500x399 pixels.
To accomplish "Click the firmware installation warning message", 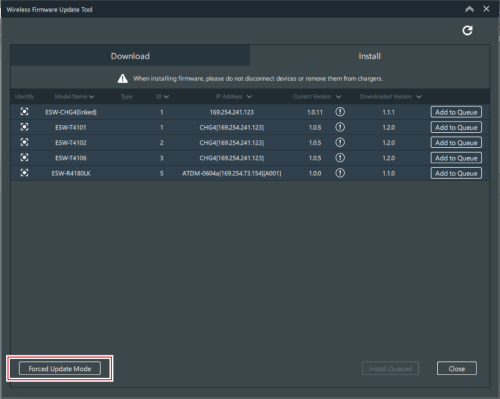I will (x=258, y=79).
